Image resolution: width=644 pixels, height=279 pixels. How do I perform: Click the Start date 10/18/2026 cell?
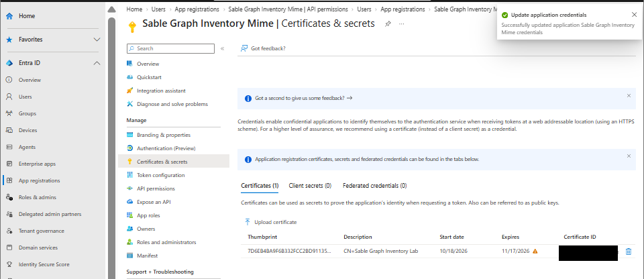coord(453,251)
